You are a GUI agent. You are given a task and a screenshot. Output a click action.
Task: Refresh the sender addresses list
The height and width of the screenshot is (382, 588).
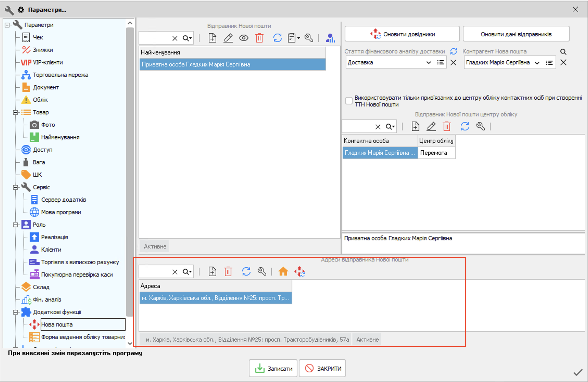tap(246, 271)
